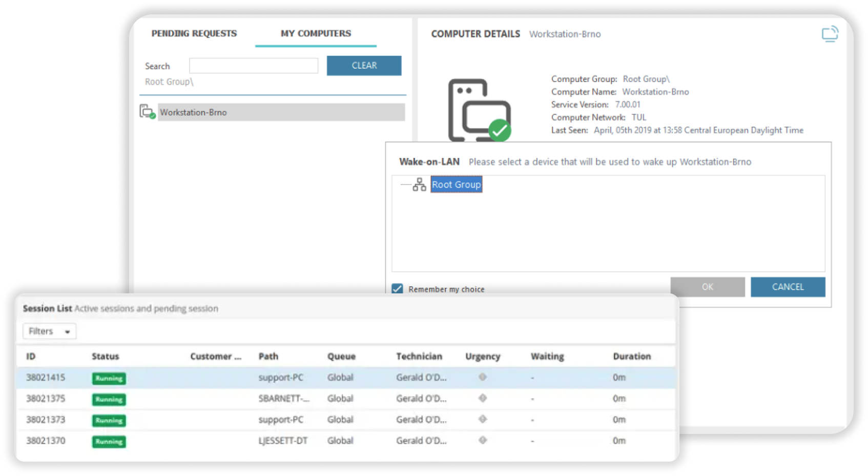The width and height of the screenshot is (868, 476).
Task: Sort sessions by the Status column header
Action: tap(105, 356)
